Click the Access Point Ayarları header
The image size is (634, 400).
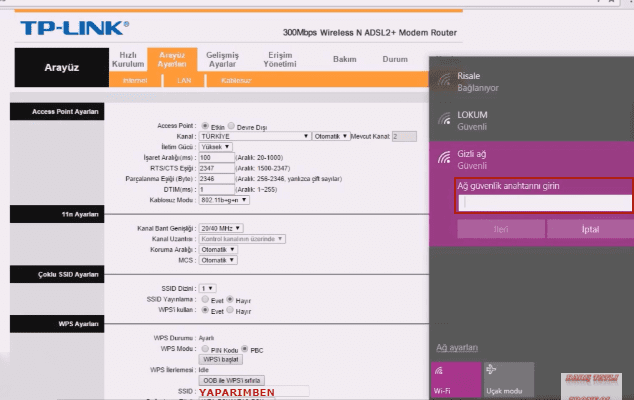click(x=57, y=112)
